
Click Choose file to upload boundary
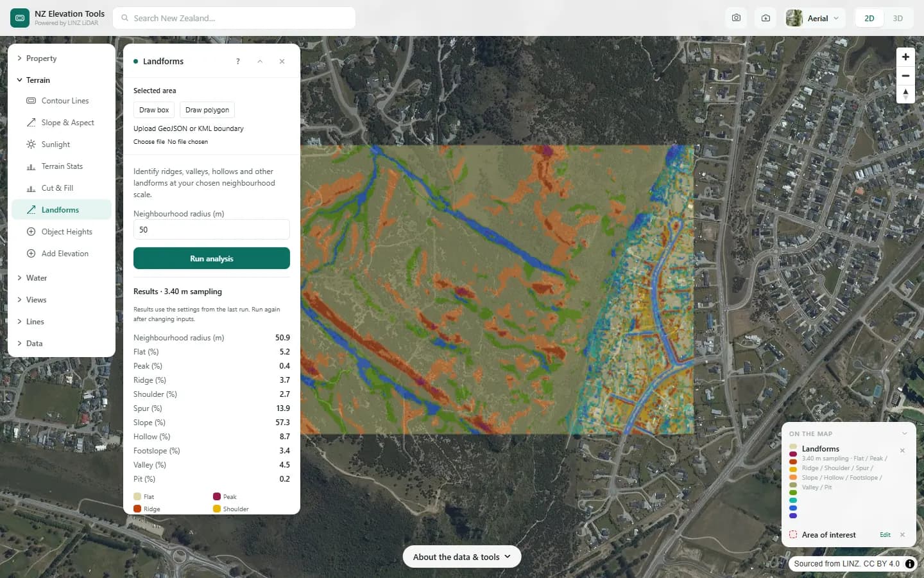(x=149, y=142)
